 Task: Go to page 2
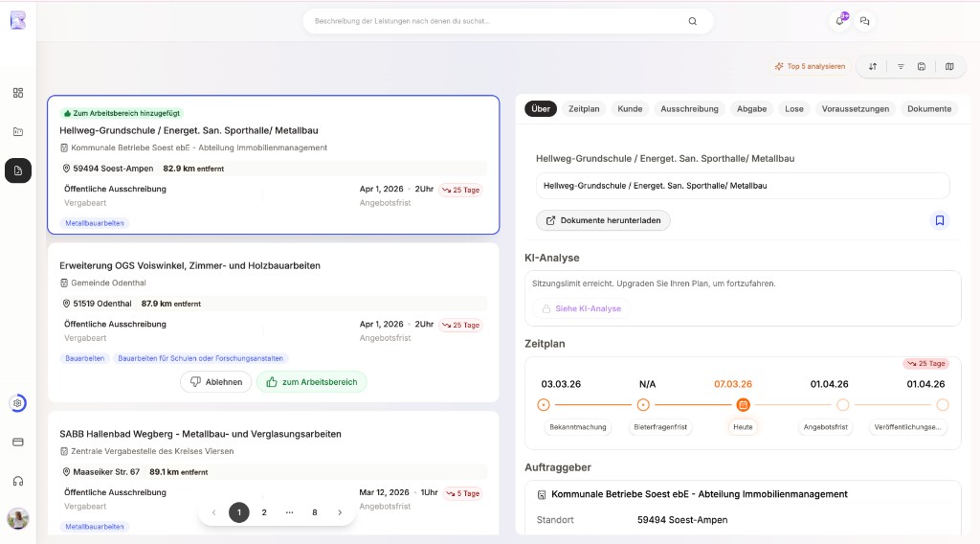pos(264,512)
